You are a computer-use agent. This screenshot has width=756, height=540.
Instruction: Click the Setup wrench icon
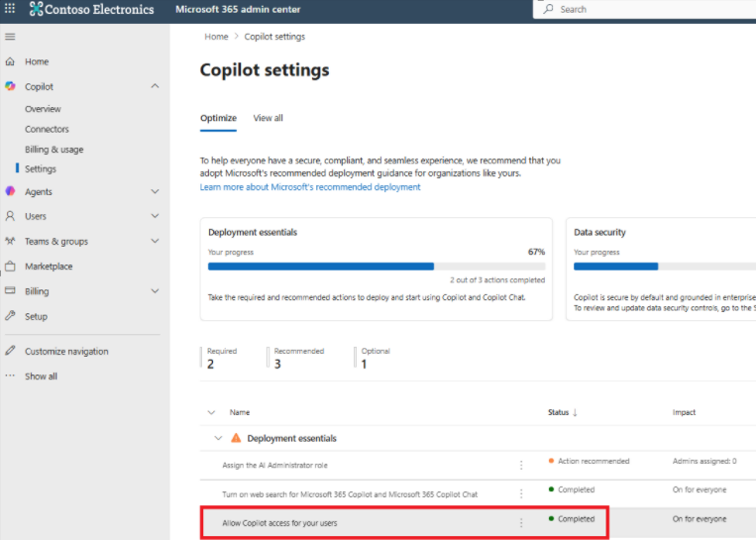tap(10, 316)
